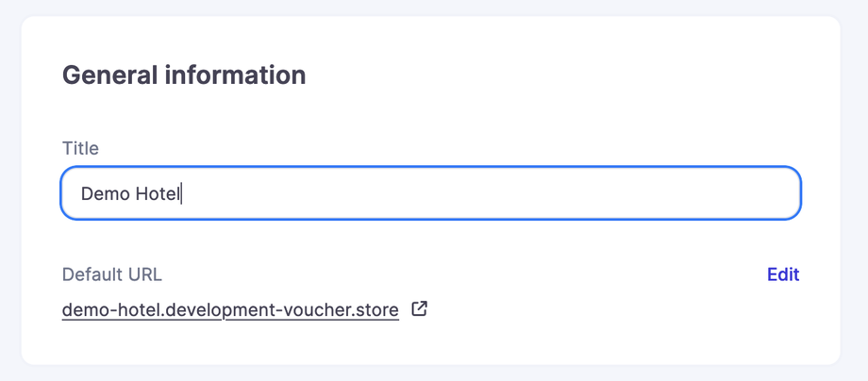Click the right end of the Title input
The image size is (868, 381).
pyautogui.click(x=783, y=193)
